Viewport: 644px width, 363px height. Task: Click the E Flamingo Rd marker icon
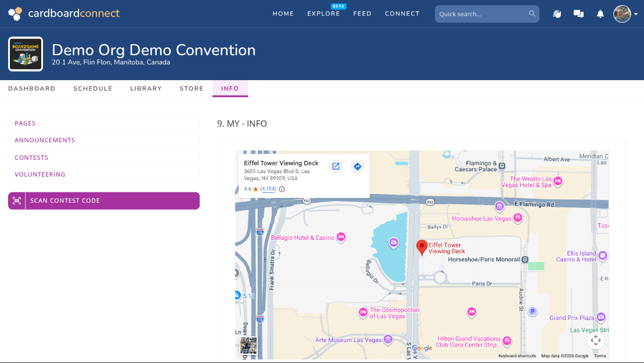499,206
